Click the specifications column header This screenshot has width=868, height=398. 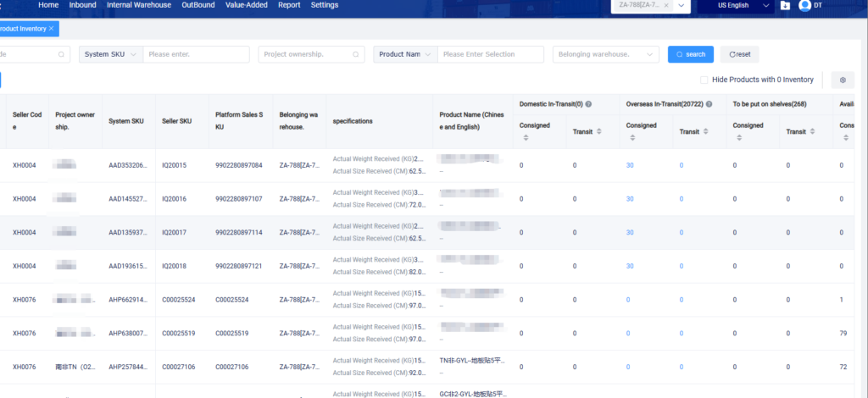pos(353,121)
